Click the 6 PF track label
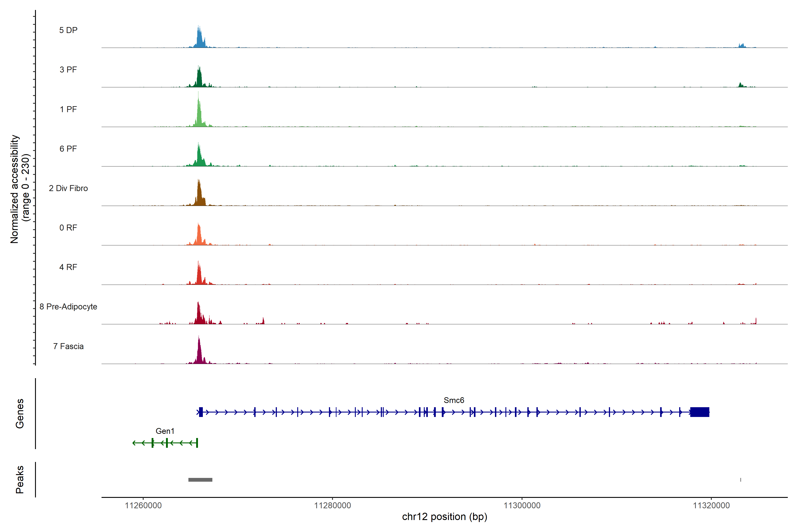 pyautogui.click(x=68, y=149)
